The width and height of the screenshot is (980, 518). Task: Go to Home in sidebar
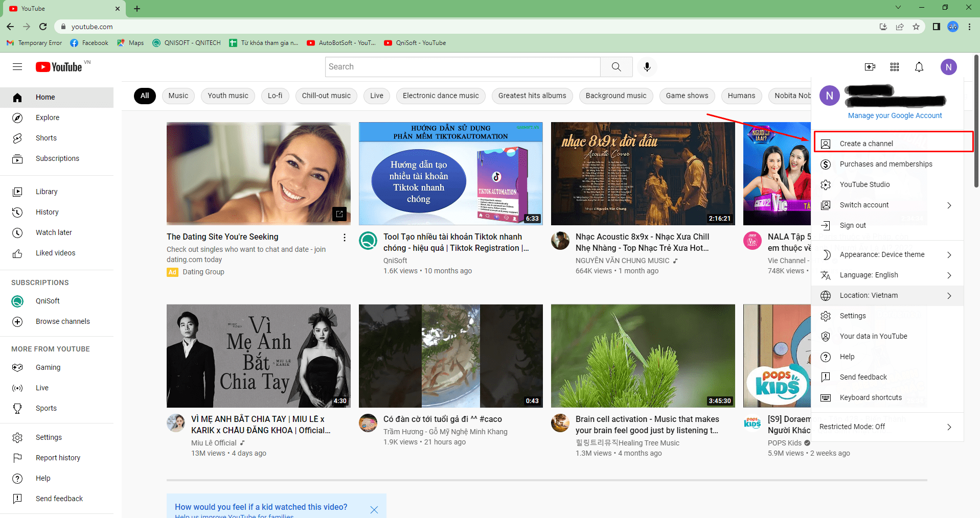[x=57, y=97]
